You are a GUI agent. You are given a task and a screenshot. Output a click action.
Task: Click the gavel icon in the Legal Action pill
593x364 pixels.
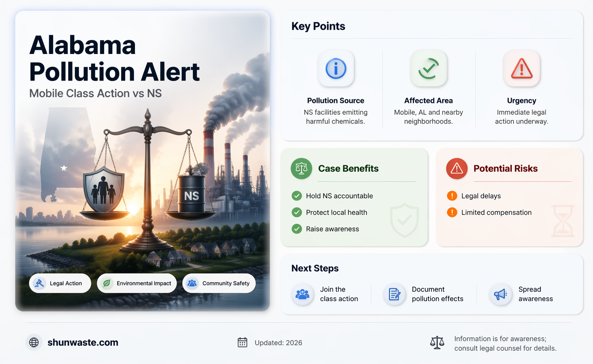coord(39,283)
